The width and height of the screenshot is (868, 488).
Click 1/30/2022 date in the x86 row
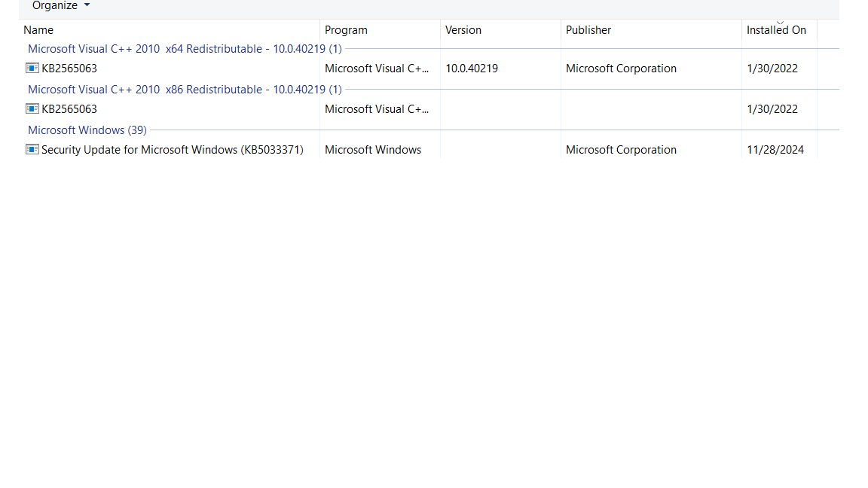(772, 109)
